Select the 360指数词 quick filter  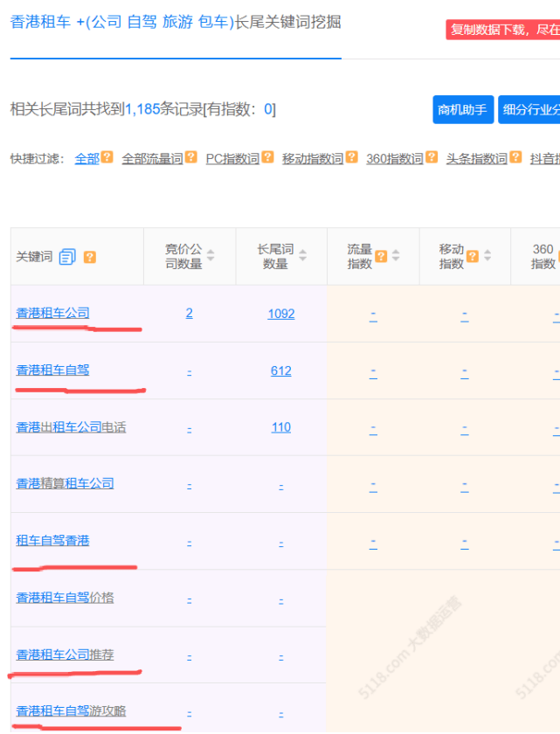click(x=395, y=159)
